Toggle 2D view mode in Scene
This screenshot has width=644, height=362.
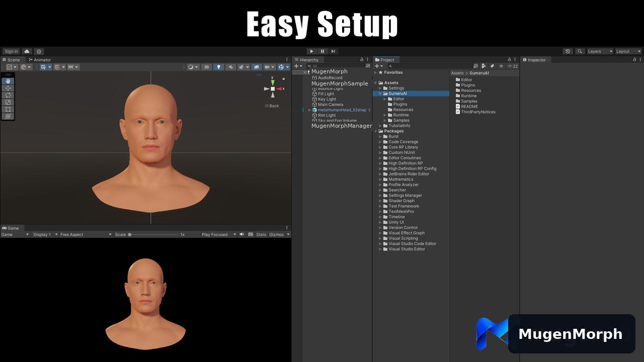(206, 67)
